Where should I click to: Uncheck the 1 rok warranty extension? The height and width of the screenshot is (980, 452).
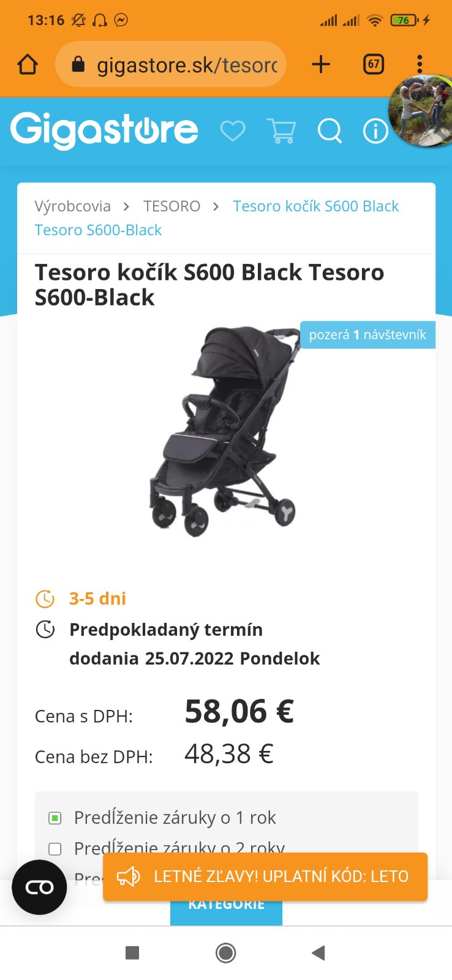(55, 818)
